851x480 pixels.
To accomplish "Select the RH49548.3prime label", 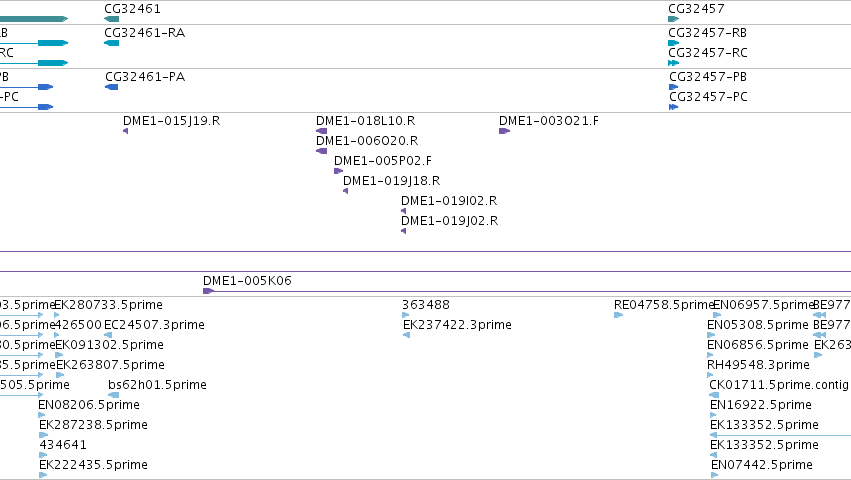I will coord(758,365).
